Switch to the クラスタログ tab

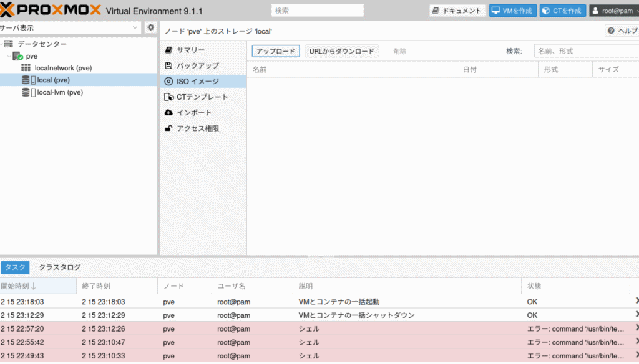click(x=60, y=267)
